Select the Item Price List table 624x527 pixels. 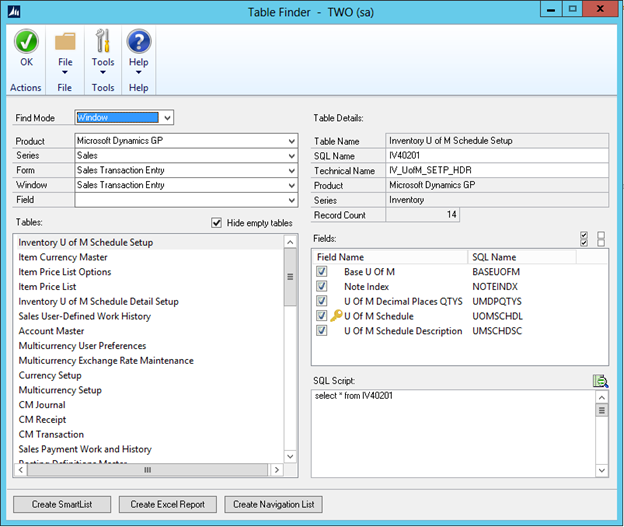tap(47, 287)
